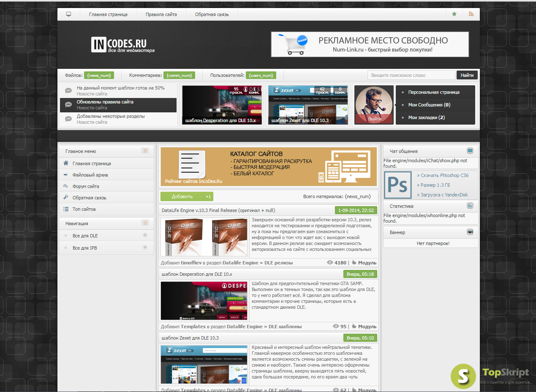
Task: Click the TopSkript green S logo
Action: click(x=463, y=376)
